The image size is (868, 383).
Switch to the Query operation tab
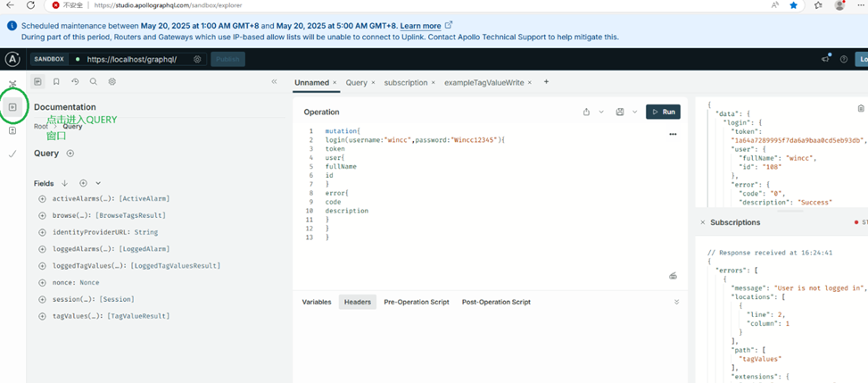357,82
